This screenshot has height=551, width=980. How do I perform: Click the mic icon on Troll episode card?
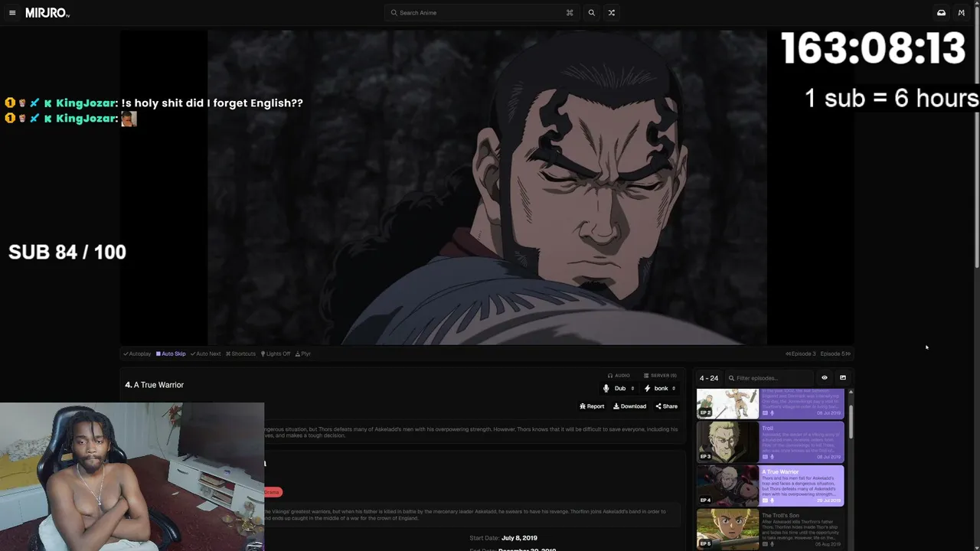(772, 457)
